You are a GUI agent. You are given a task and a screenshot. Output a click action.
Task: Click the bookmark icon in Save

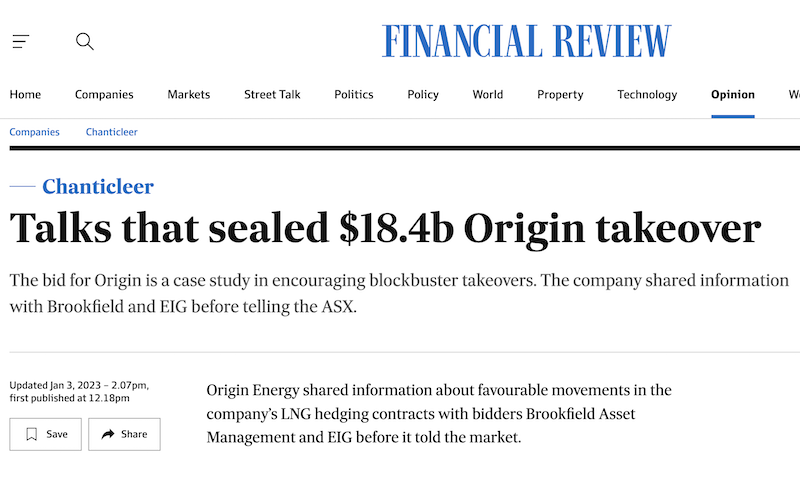point(32,434)
